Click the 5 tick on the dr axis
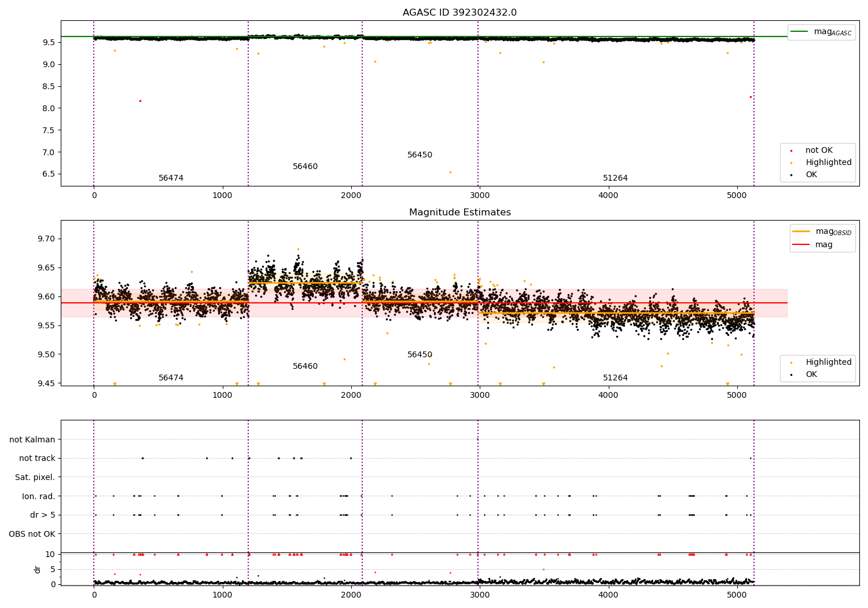 coord(53,570)
